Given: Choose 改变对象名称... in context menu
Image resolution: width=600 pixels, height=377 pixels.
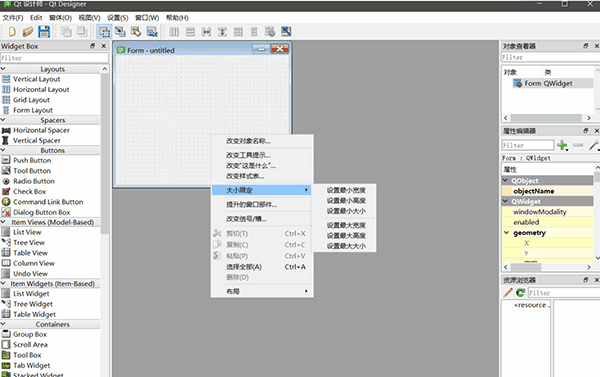Looking at the screenshot, I should pyautogui.click(x=262, y=141).
